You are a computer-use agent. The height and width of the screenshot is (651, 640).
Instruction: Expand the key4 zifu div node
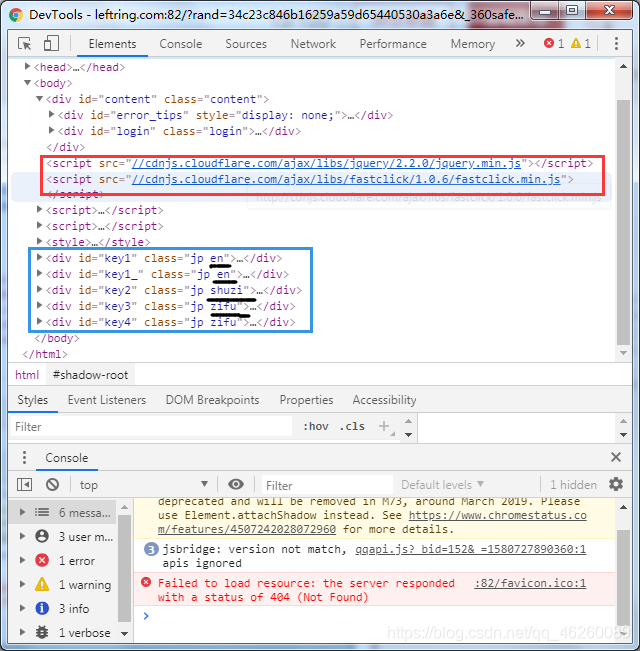(x=39, y=321)
